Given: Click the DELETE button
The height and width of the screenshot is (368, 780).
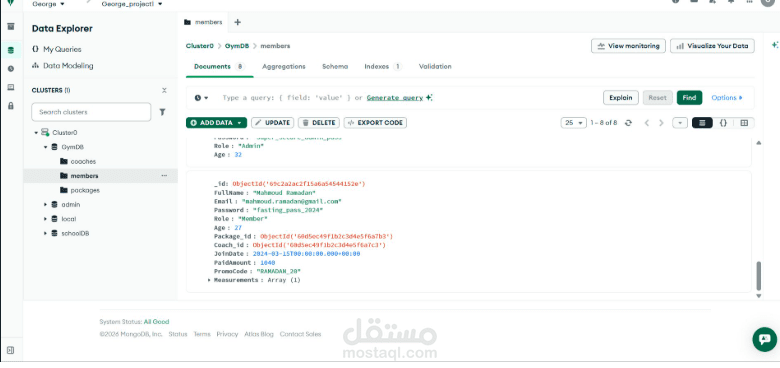Looking at the screenshot, I should [x=318, y=123].
